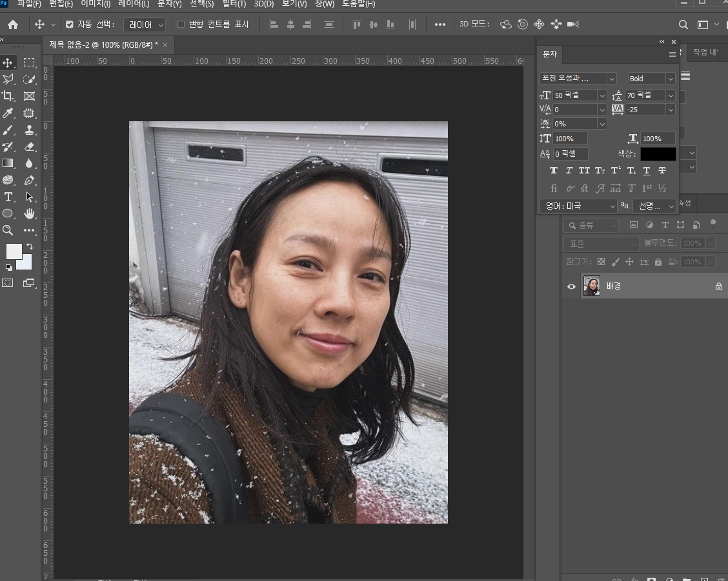The width and height of the screenshot is (728, 581).
Task: Open the 레이어 auto-select dropdown
Action: pos(145,25)
